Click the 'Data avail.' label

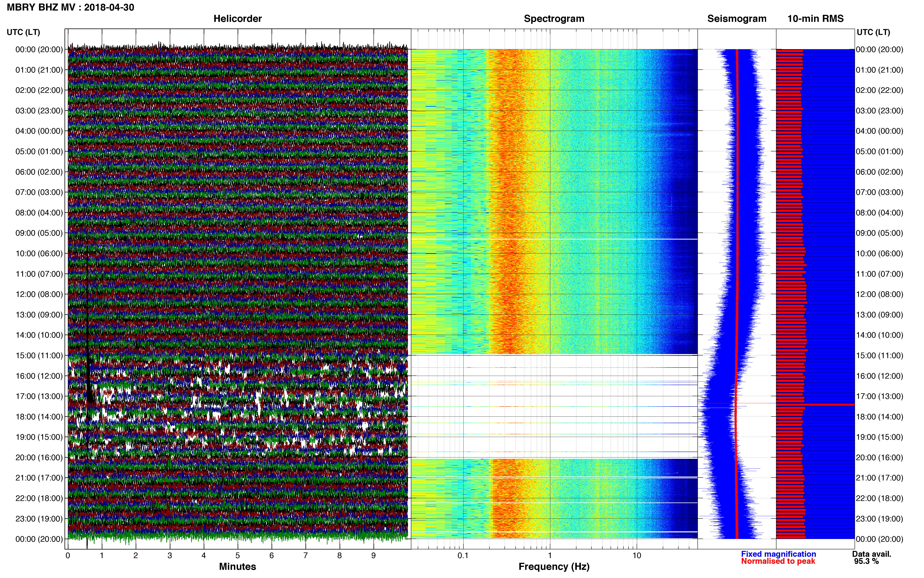(872, 554)
